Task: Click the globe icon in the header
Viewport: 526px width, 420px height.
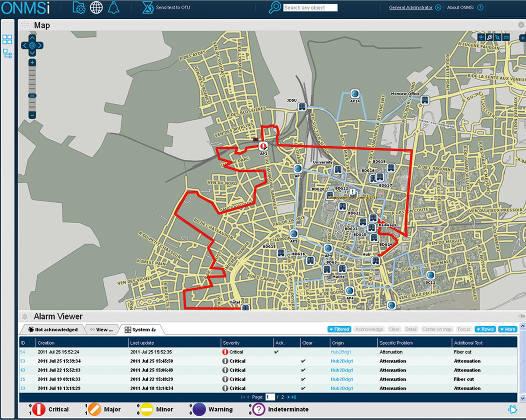Action: click(96, 7)
